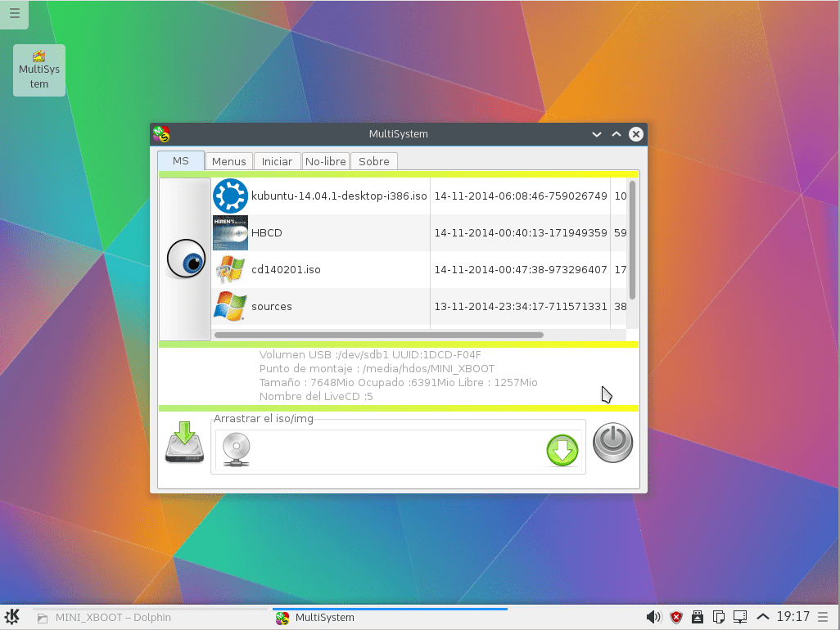Click the CD disc icon in drop area
Screen dimensions: 840x630
tap(237, 449)
